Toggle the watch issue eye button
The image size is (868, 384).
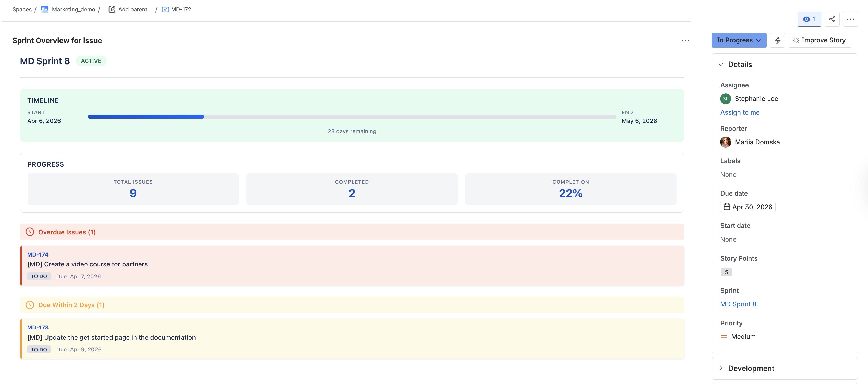[x=809, y=19]
